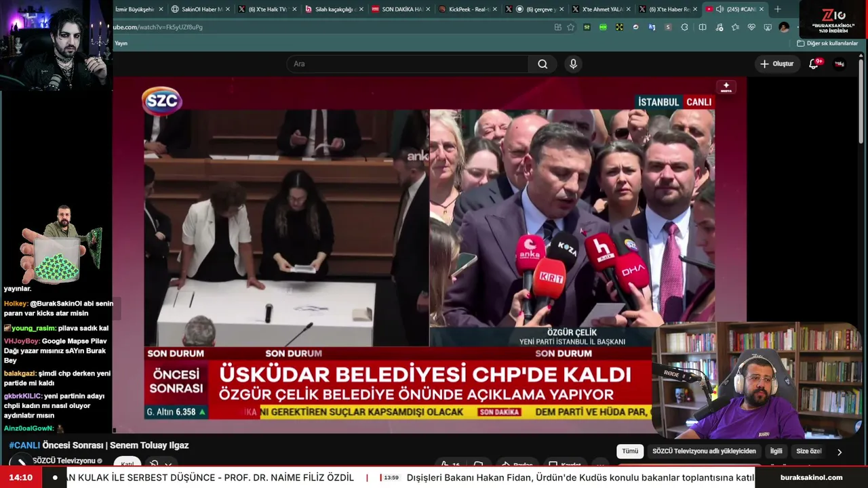Click the SZC live video player
The width and height of the screenshot is (868, 488).
coord(430,255)
